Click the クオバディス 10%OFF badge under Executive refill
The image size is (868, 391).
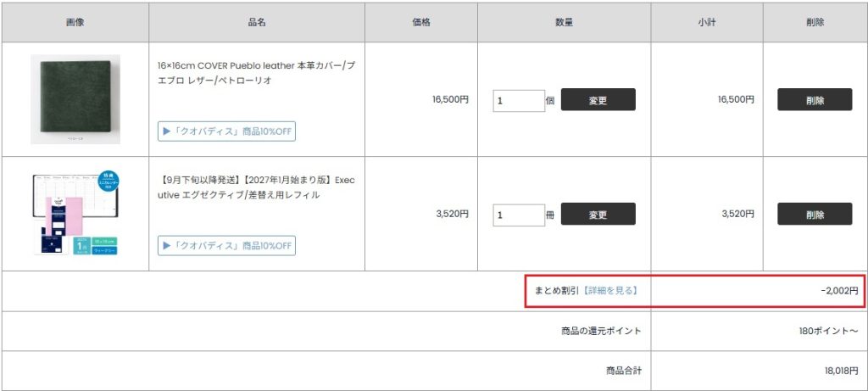point(226,246)
